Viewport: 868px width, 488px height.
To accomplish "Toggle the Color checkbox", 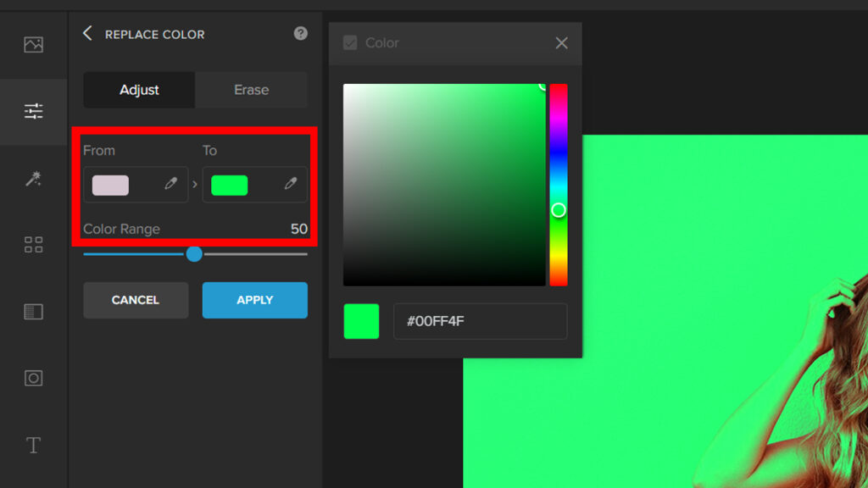I will 350,43.
